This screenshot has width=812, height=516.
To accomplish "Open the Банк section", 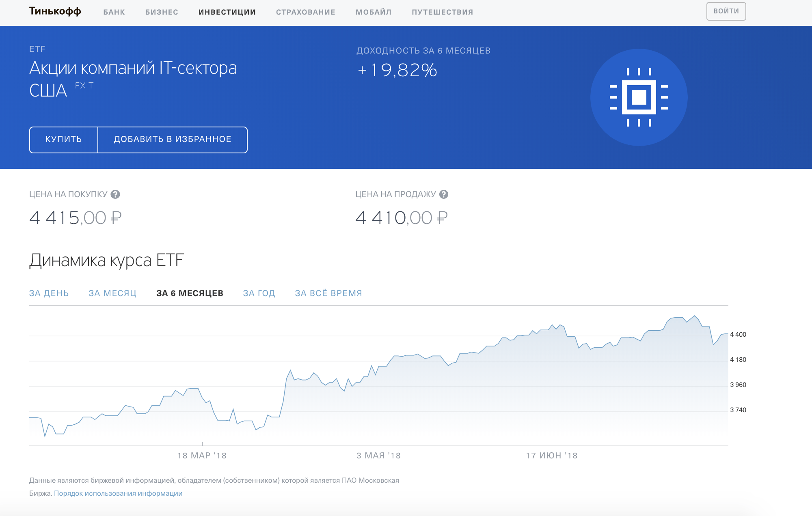I will point(114,12).
